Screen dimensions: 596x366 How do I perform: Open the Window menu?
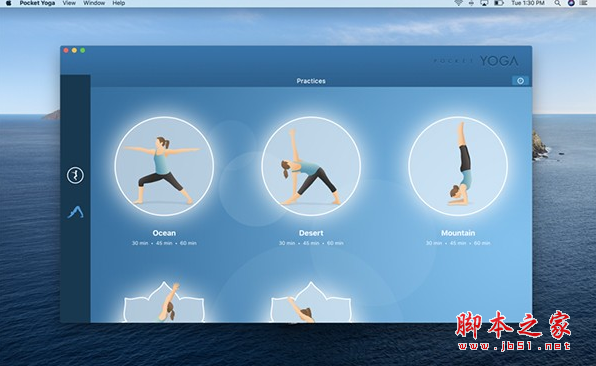pyautogui.click(x=94, y=3)
